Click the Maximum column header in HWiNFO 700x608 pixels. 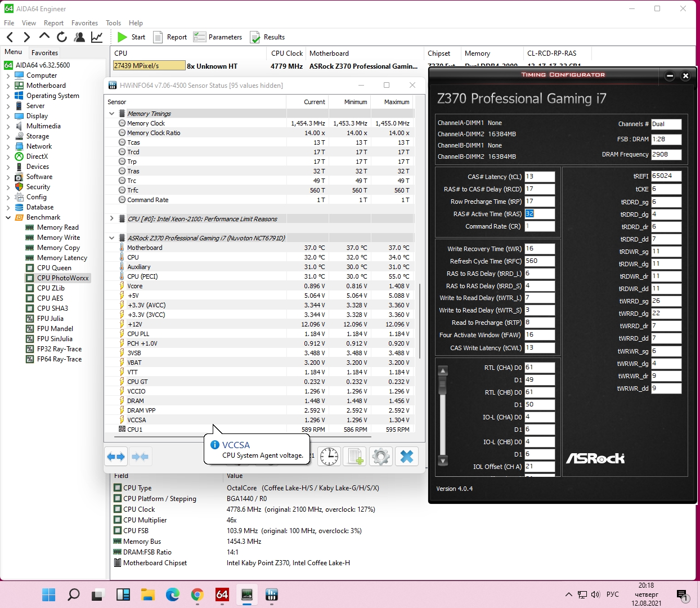point(392,102)
